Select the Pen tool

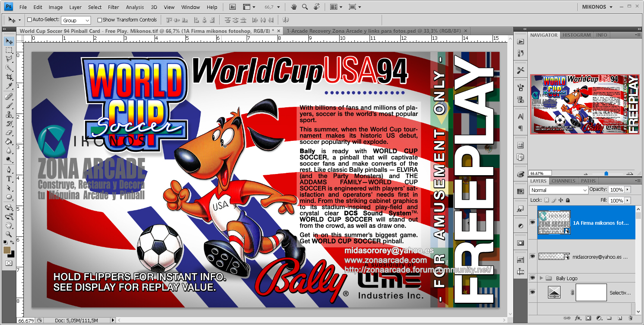click(x=9, y=170)
